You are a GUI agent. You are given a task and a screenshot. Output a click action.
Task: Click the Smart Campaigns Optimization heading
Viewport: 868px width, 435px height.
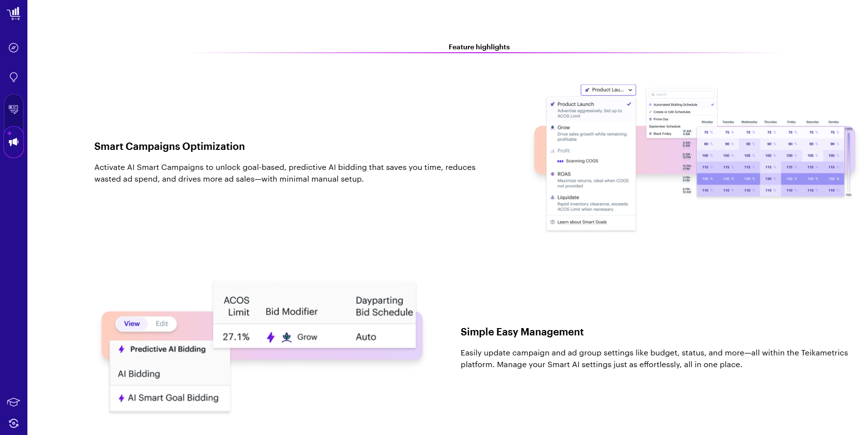coord(169,146)
